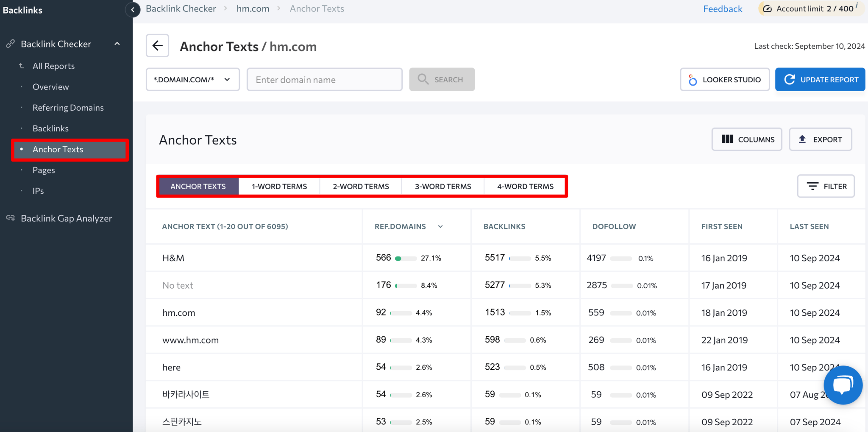This screenshot has height=432, width=868.
Task: Select the Backlink Gap Analyzer tool
Action: point(66,218)
